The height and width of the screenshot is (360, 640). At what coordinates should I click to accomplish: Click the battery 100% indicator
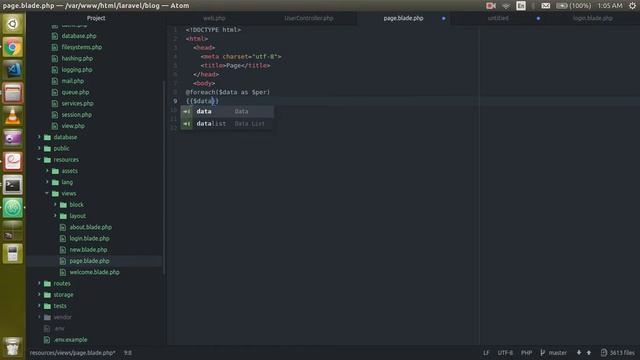pos(573,6)
